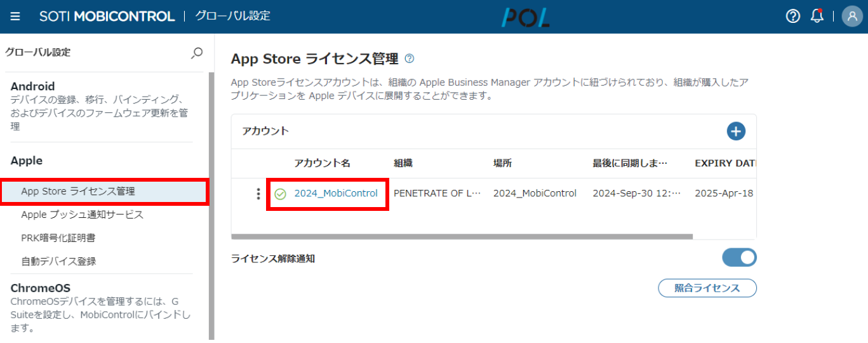
Task: Open the hamburger main menu
Action: pos(15,17)
